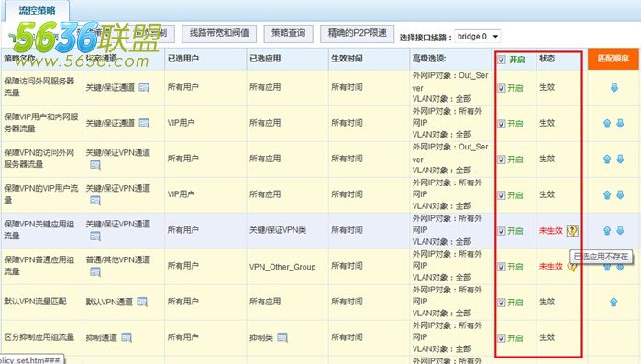
Task: Click the 策略查询 button
Action: click(288, 33)
